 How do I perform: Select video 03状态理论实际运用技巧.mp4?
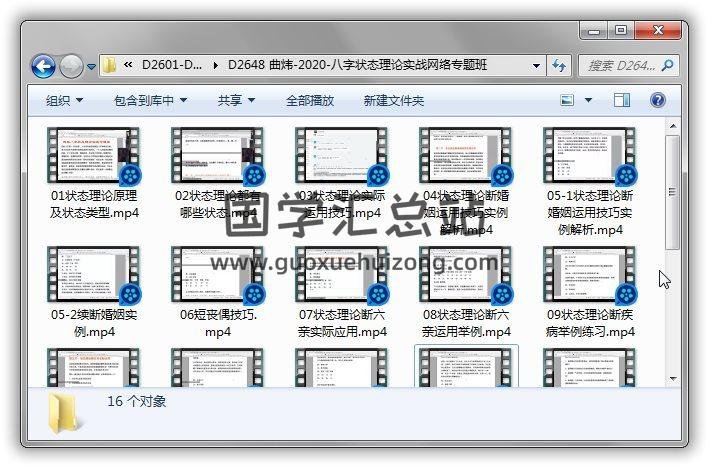(342, 174)
